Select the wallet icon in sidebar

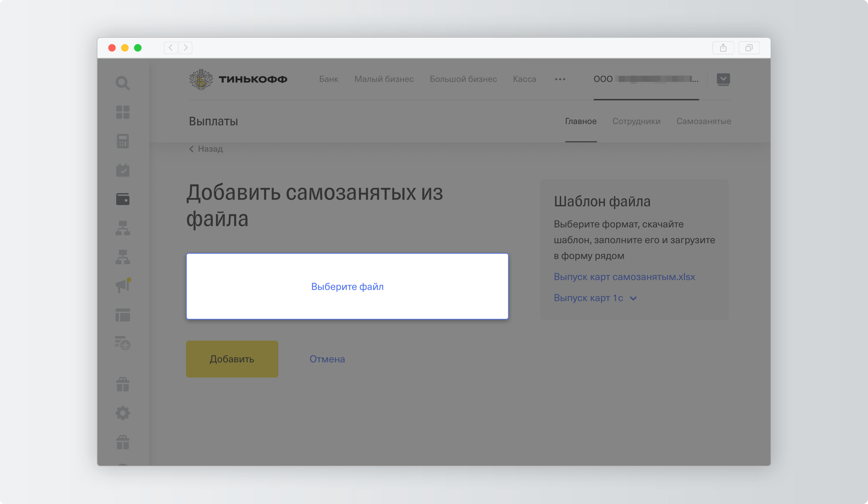(x=123, y=199)
